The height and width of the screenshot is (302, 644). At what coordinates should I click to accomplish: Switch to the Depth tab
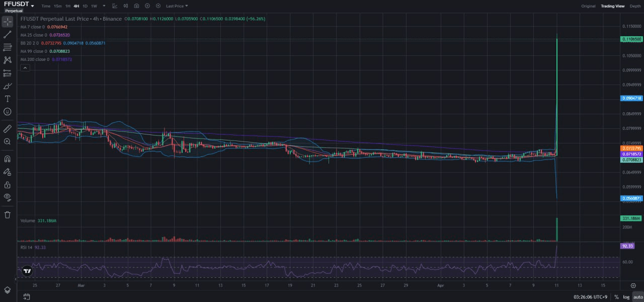tap(635, 6)
